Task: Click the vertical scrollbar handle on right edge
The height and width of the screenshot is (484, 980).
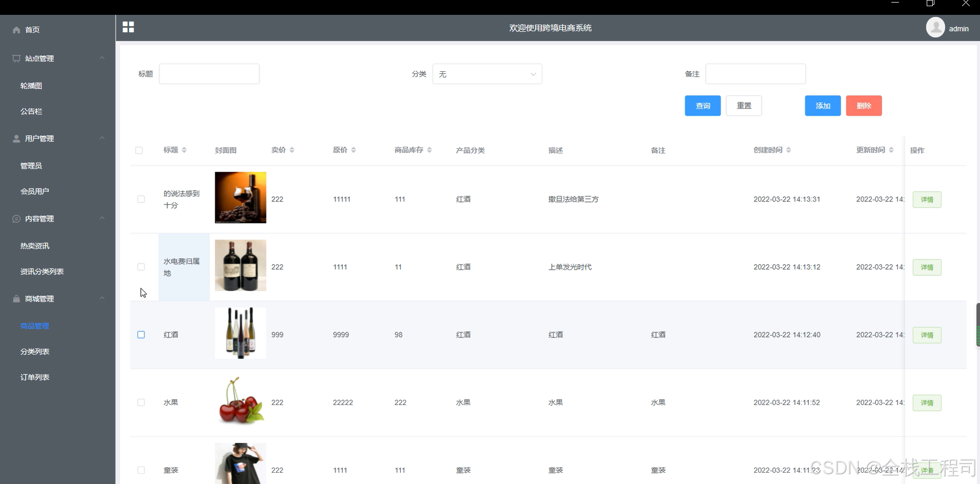Action: (978, 325)
